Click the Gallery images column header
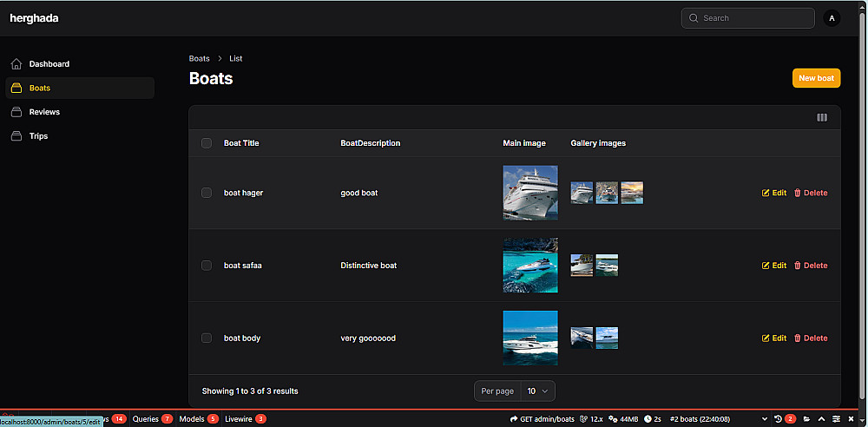 click(598, 143)
